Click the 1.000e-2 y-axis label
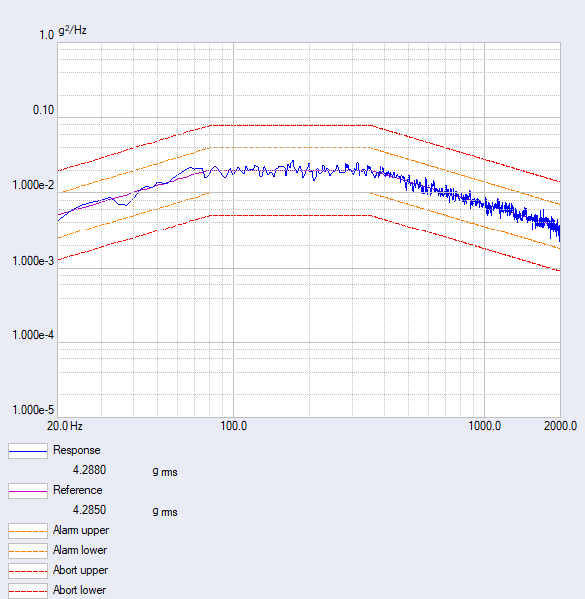 tap(33, 185)
